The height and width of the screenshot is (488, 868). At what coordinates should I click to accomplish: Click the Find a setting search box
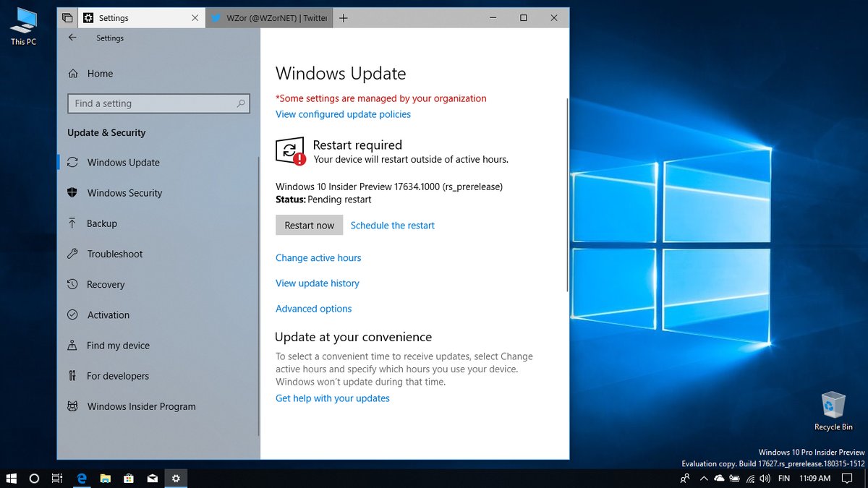click(x=158, y=103)
